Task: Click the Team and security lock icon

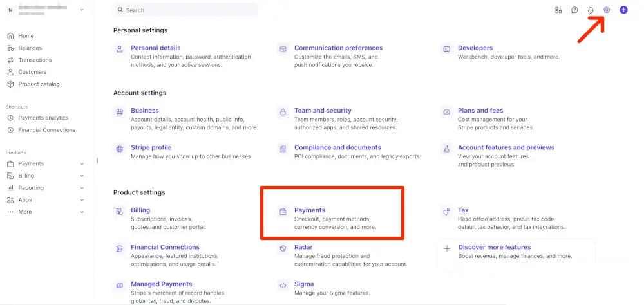Action: 283,112
